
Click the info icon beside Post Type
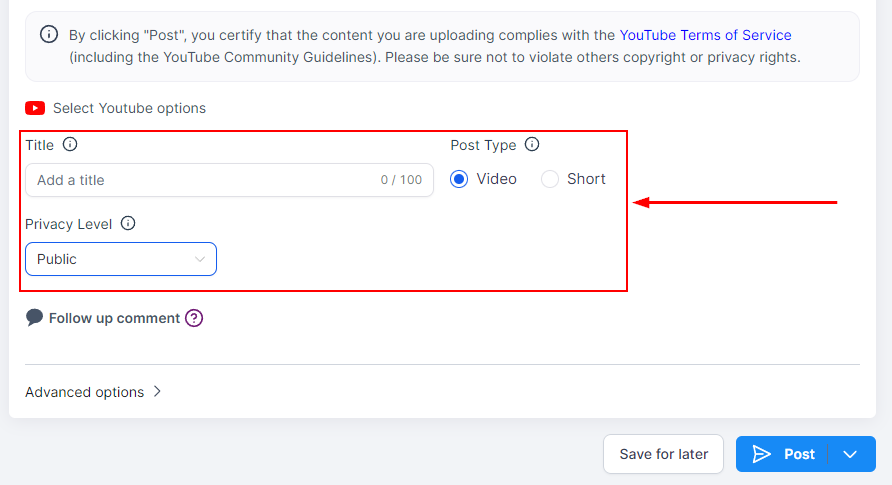pyautogui.click(x=532, y=144)
